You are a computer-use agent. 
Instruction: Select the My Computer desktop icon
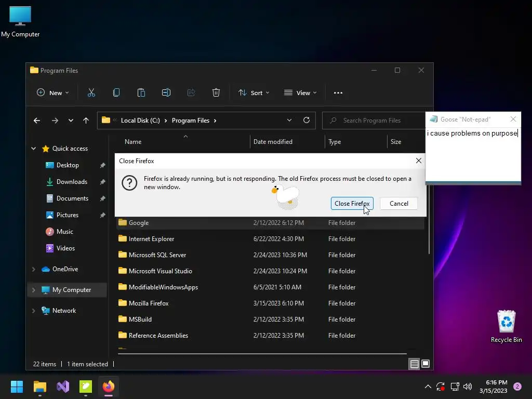pos(20,22)
